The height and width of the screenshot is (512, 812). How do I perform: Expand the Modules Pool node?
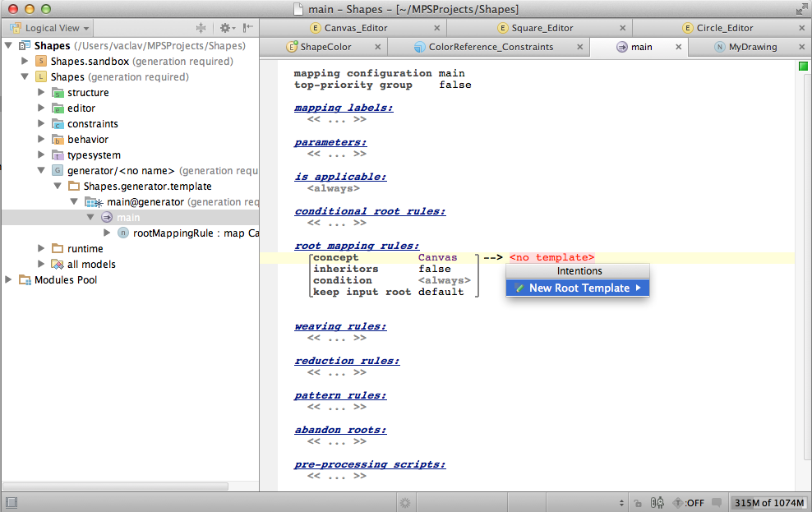(9, 280)
